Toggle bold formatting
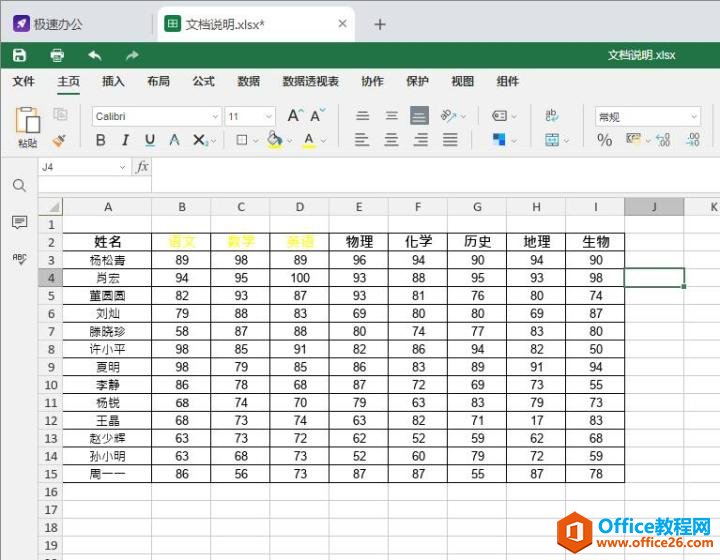This screenshot has height=560, width=720. click(101, 140)
